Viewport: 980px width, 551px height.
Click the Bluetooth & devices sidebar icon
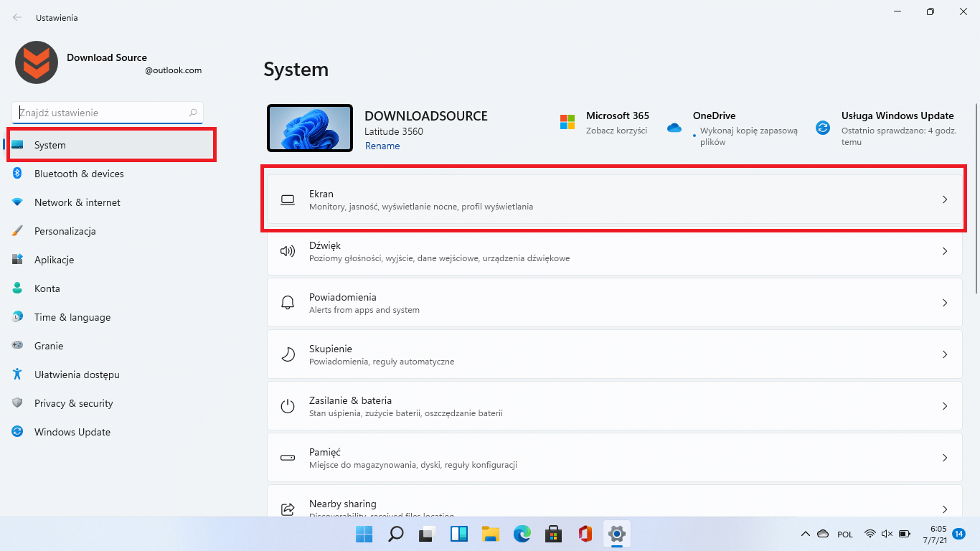point(17,174)
